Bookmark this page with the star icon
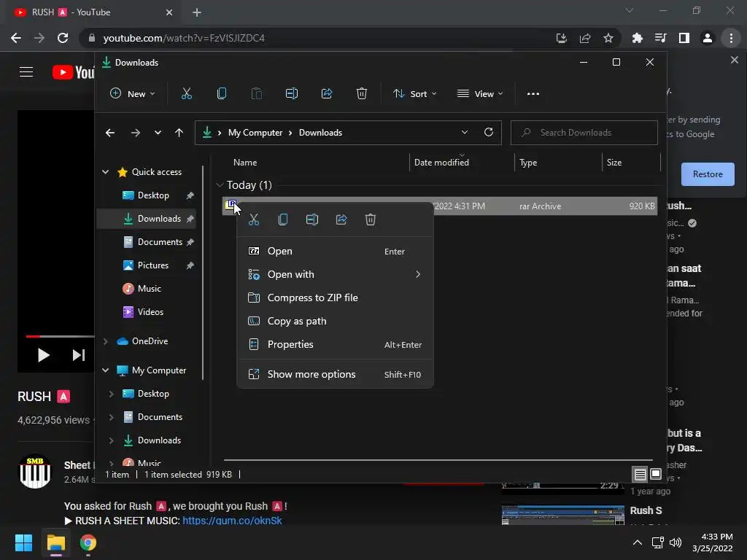The height and width of the screenshot is (560, 747). pyautogui.click(x=608, y=38)
